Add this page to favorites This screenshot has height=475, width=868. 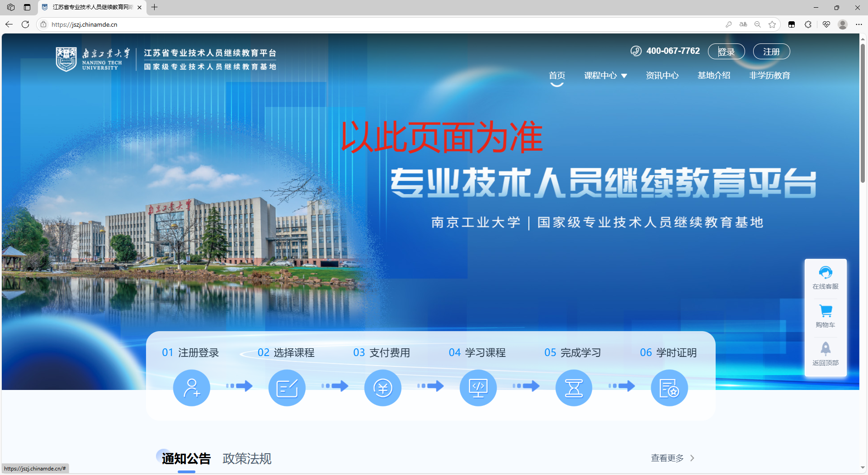click(x=772, y=24)
